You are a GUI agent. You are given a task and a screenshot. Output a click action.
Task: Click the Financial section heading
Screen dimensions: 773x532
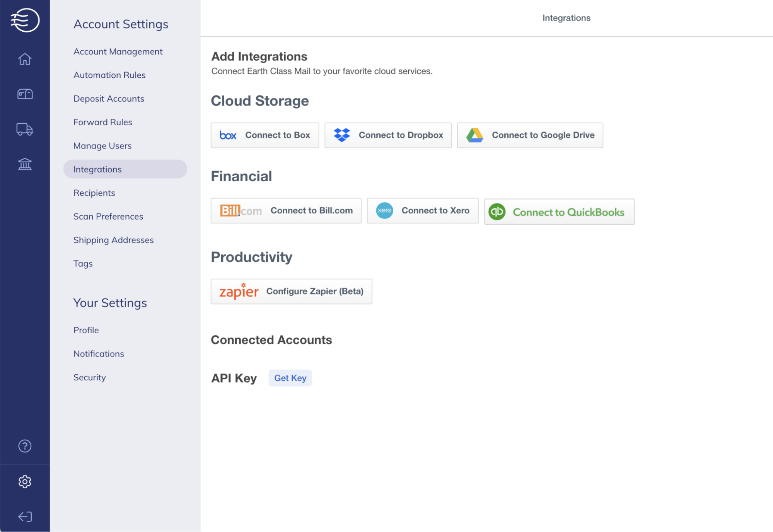[241, 176]
